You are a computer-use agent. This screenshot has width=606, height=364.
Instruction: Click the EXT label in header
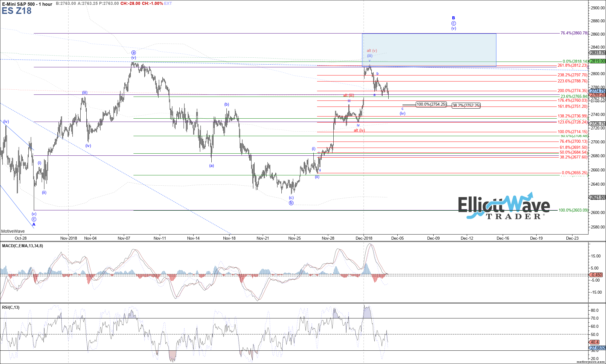pyautogui.click(x=168, y=3)
